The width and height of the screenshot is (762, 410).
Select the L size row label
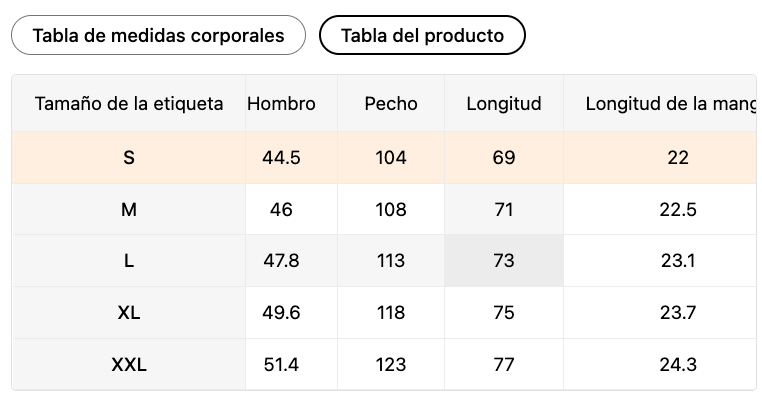129,261
